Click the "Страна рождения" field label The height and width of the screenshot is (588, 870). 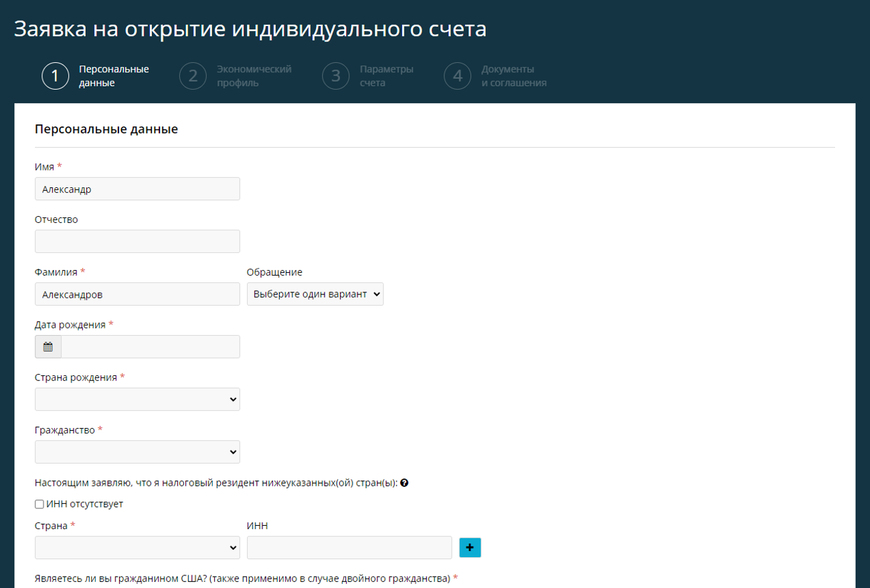point(76,377)
